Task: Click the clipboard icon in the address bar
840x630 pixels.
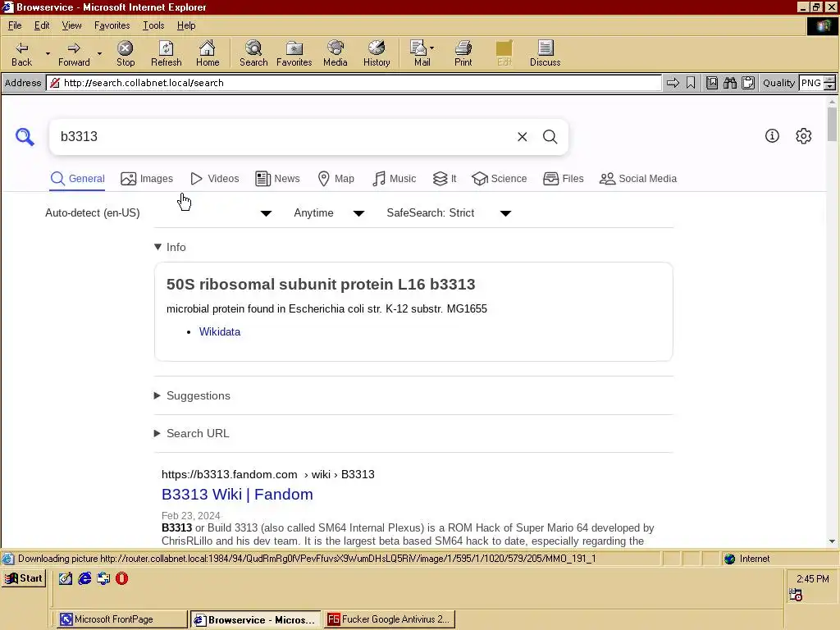Action: point(748,83)
